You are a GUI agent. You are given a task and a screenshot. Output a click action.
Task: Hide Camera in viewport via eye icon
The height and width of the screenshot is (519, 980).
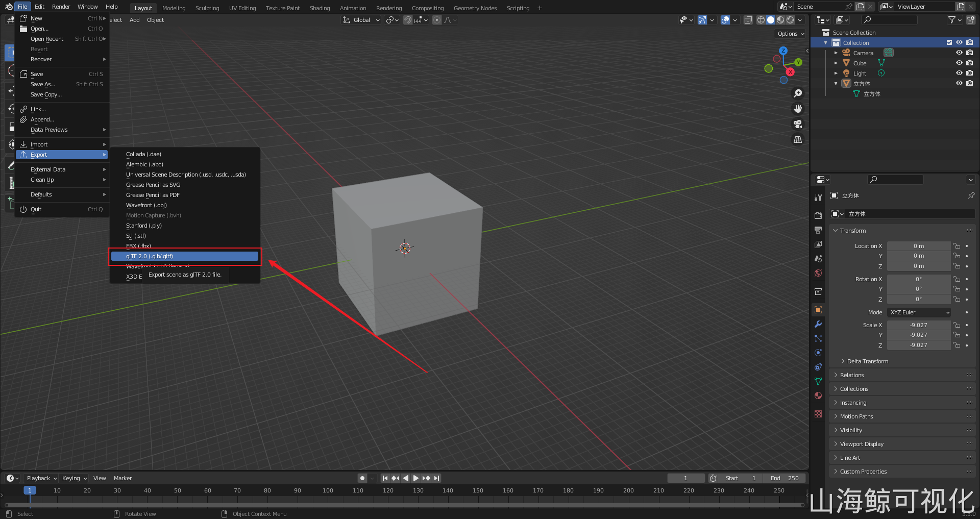[x=959, y=53]
